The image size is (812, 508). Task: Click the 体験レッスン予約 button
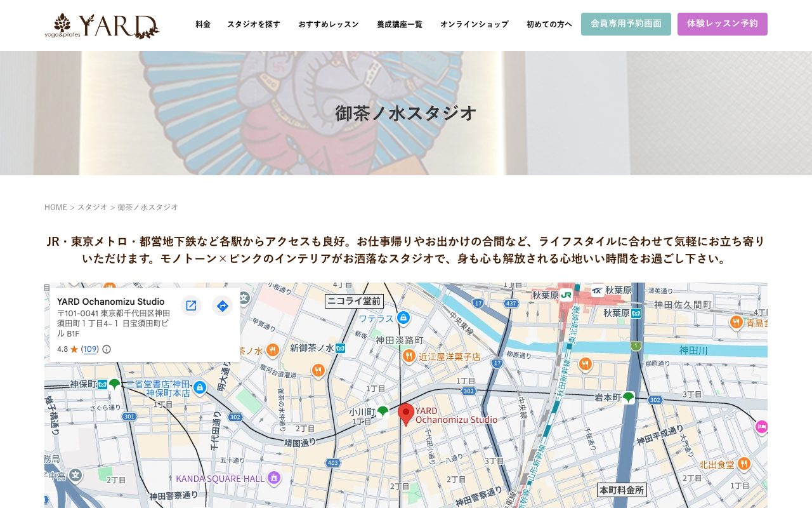723,24
